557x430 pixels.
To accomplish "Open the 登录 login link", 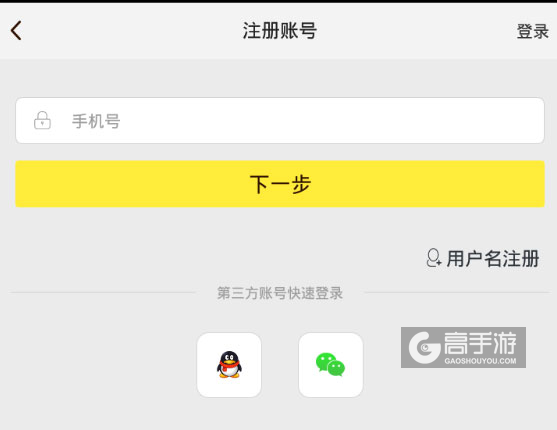I will [x=532, y=31].
